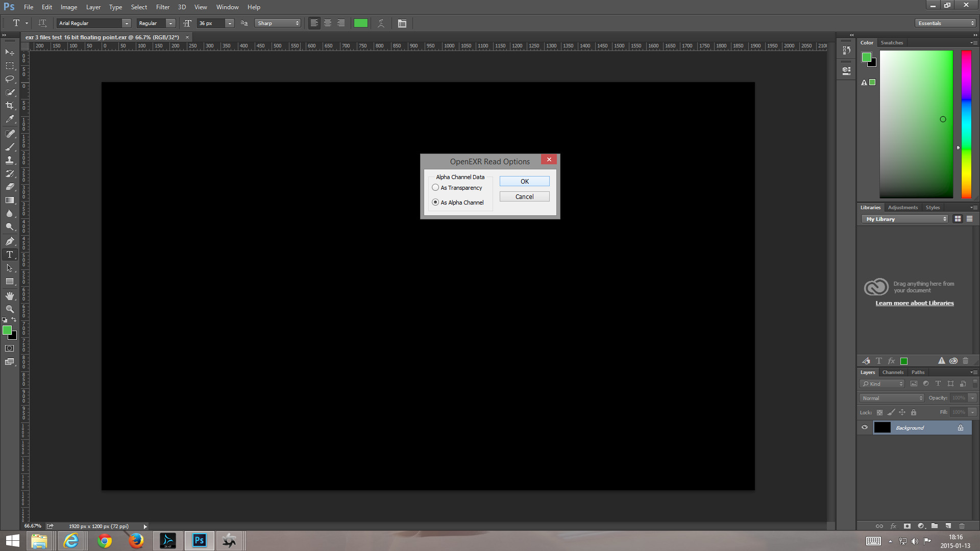Expand the Essentials workspace dropdown
980x551 pixels.
tap(945, 23)
